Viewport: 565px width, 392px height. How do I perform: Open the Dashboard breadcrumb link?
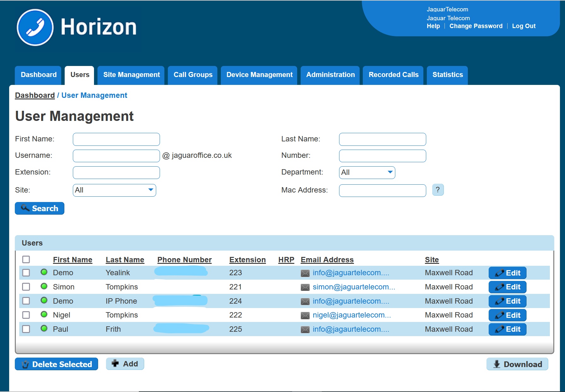[x=35, y=95]
